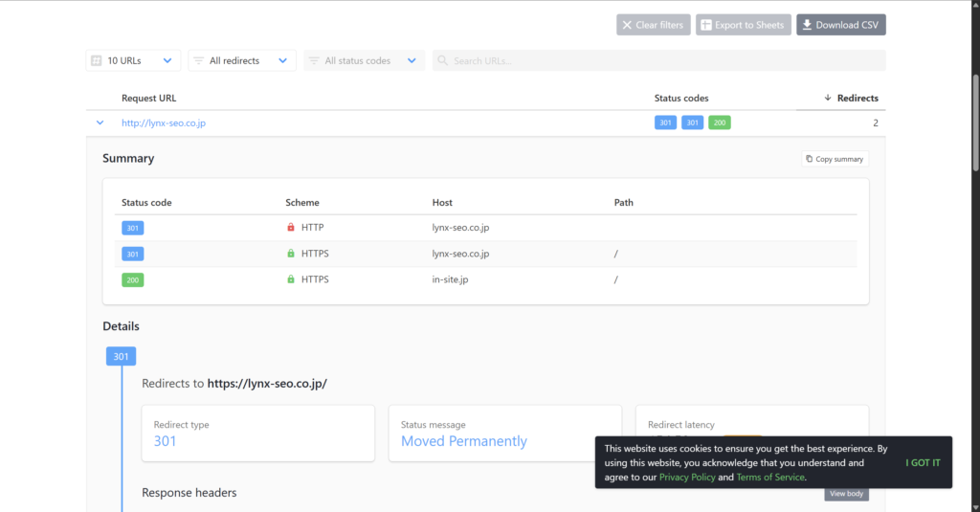This screenshot has width=980, height=512.
Task: Open the Terms of Service link
Action: [x=770, y=477]
